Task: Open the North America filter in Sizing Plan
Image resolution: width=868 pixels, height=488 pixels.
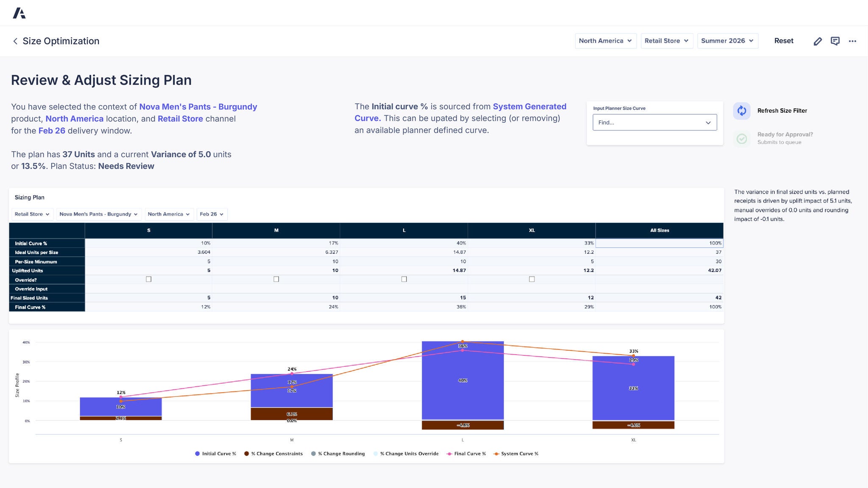Action: [x=169, y=214]
